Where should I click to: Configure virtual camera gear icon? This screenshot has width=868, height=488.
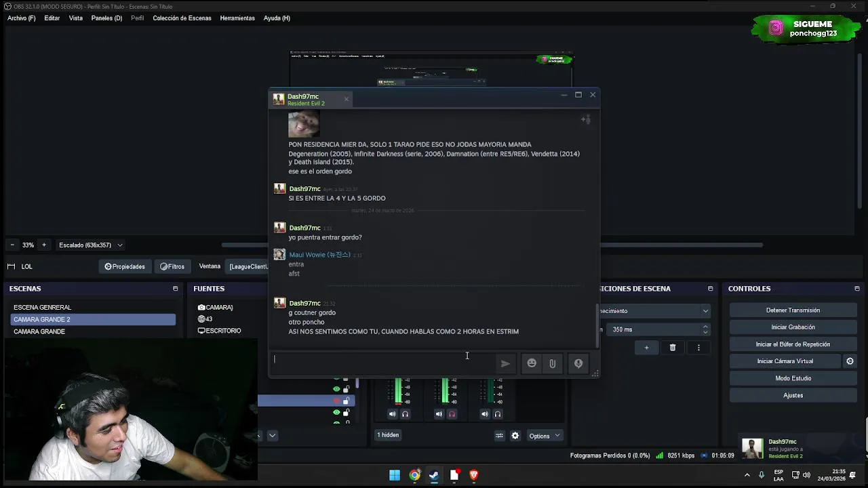850,361
